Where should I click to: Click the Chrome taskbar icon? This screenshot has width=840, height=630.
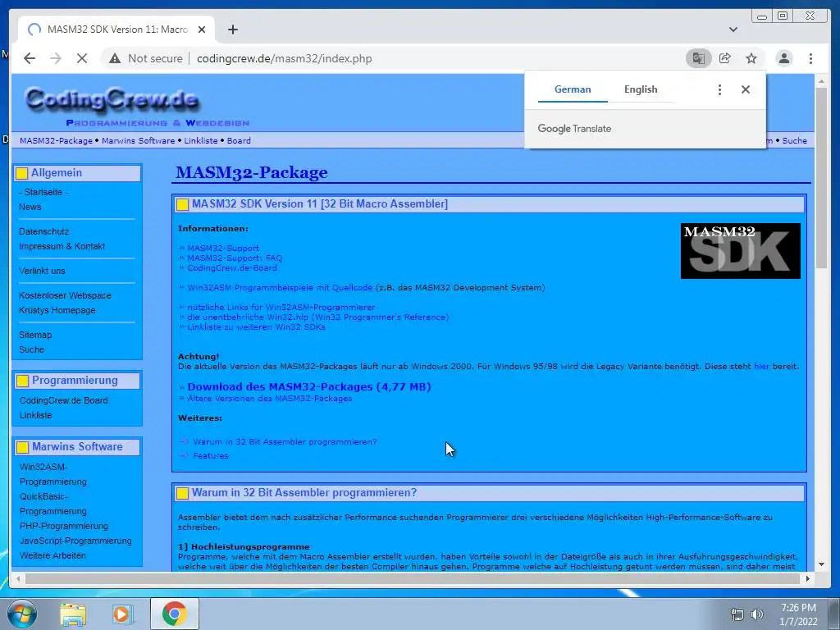174,614
